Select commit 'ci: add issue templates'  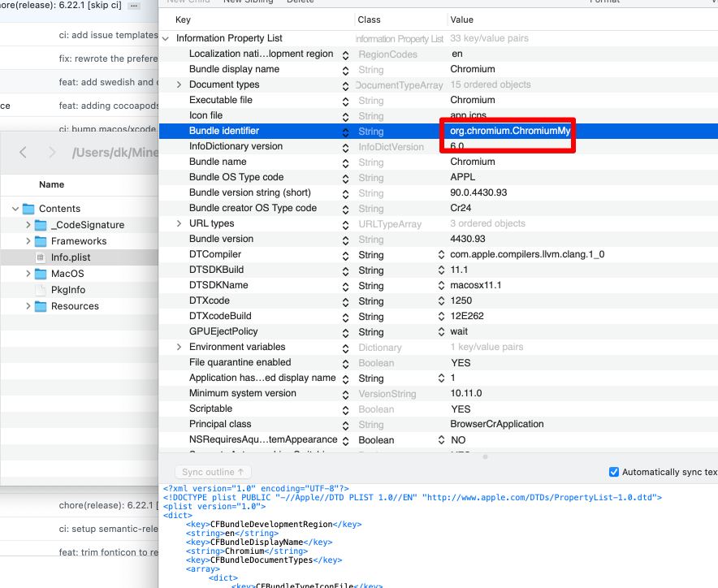109,35
